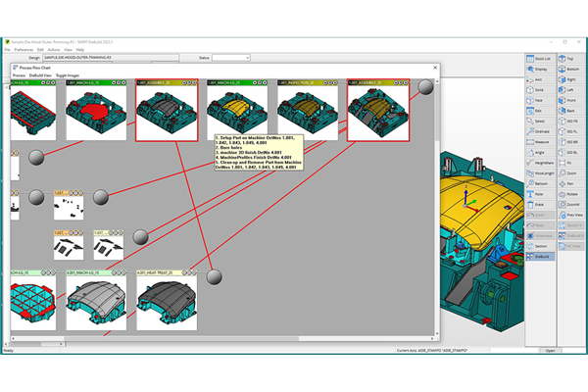Viewport: 588px width, 392px height.
Task: Open the Actions menu
Action: 54,50
